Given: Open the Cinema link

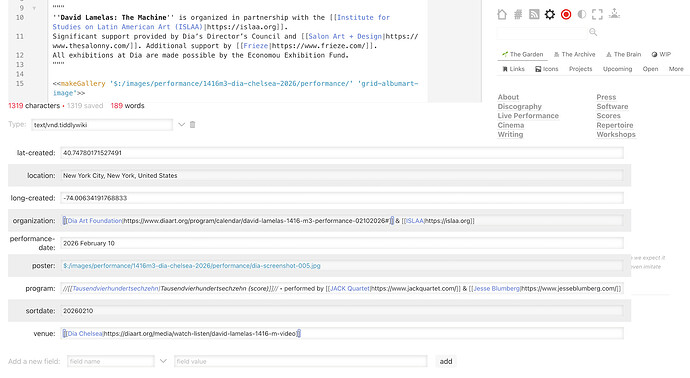Looking at the screenshot, I should 511,125.
